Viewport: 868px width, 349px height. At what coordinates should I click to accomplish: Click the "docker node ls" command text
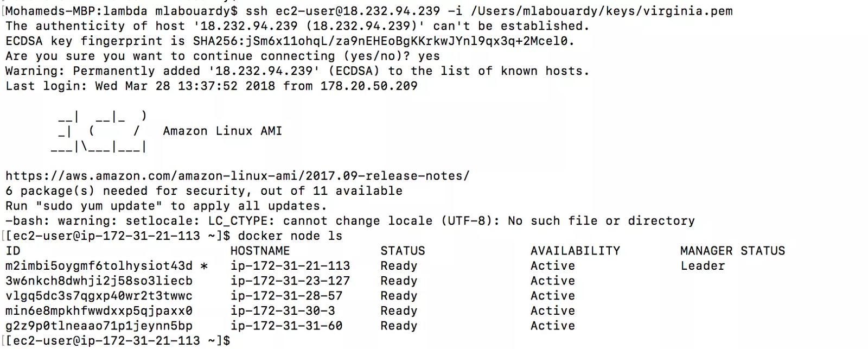tap(290, 236)
